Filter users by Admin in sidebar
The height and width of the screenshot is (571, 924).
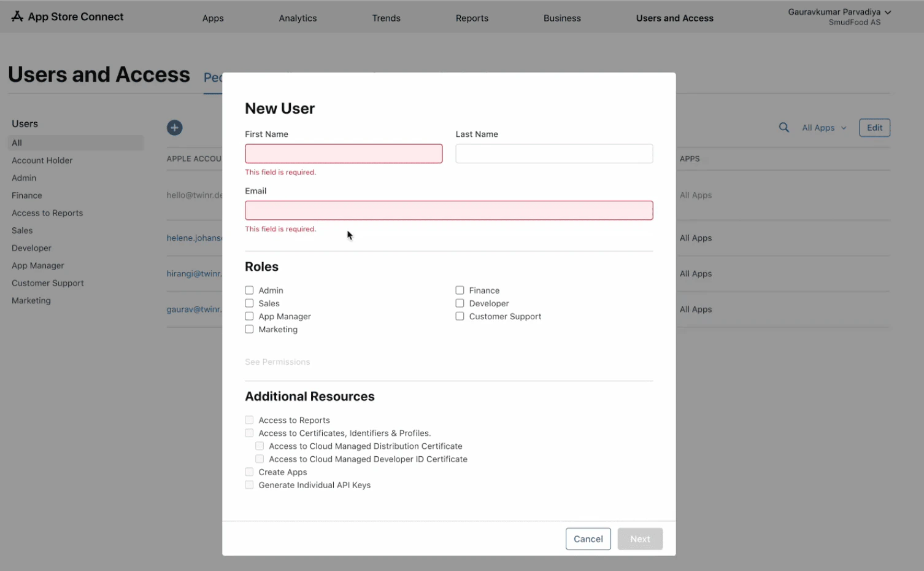pos(24,178)
